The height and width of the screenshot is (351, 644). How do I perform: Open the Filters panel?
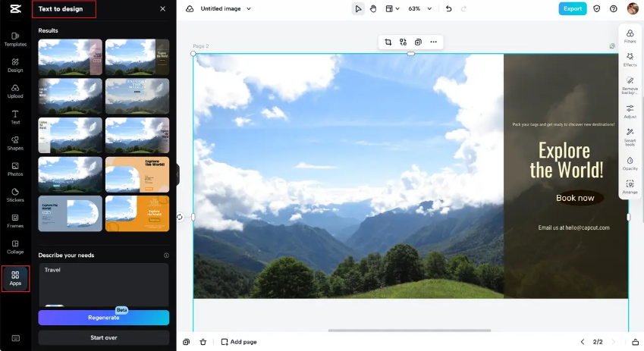click(630, 36)
